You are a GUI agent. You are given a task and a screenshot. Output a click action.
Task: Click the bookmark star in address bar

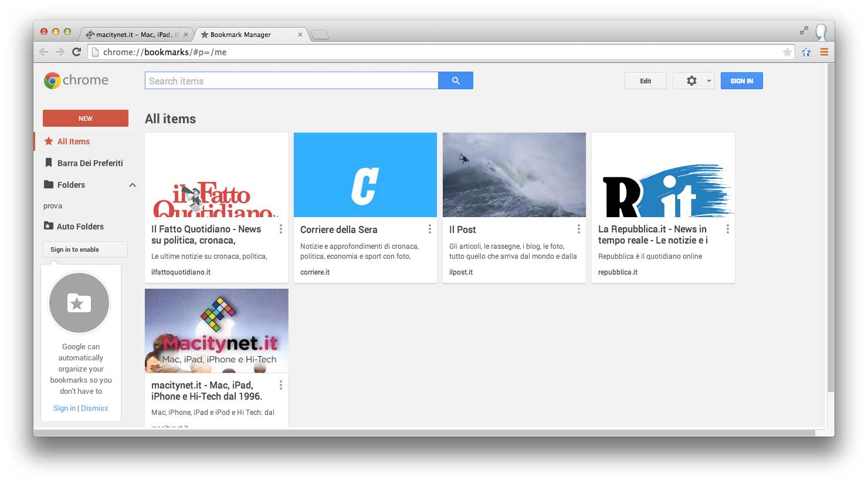coord(787,52)
